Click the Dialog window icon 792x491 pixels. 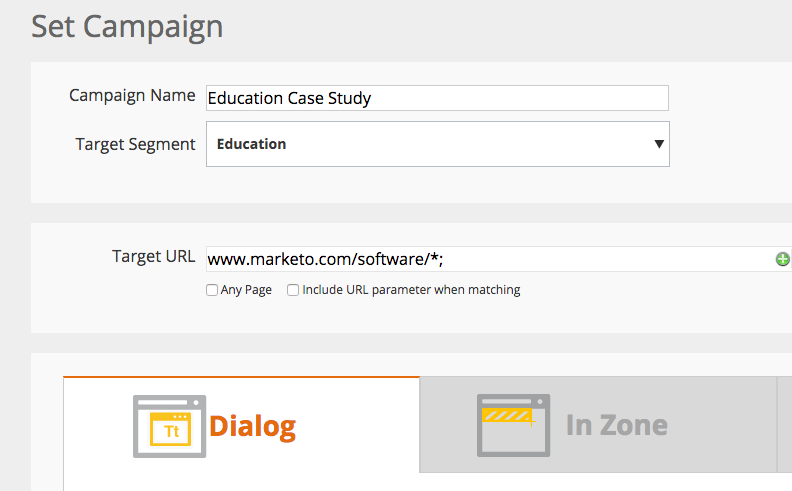click(169, 426)
